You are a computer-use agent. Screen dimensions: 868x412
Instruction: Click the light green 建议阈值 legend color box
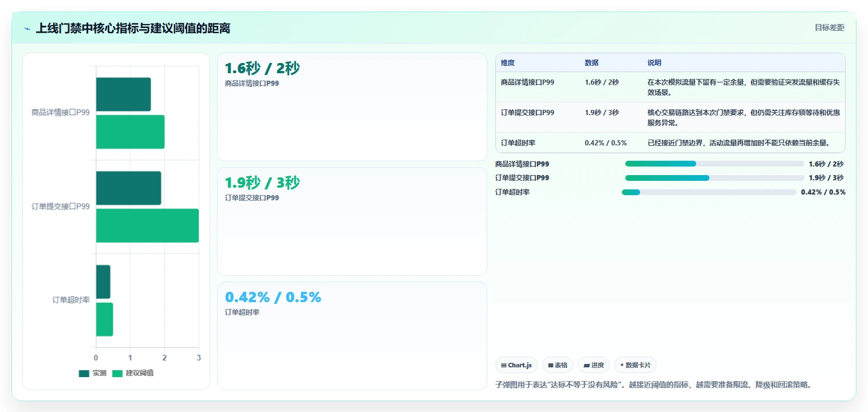tap(117, 373)
